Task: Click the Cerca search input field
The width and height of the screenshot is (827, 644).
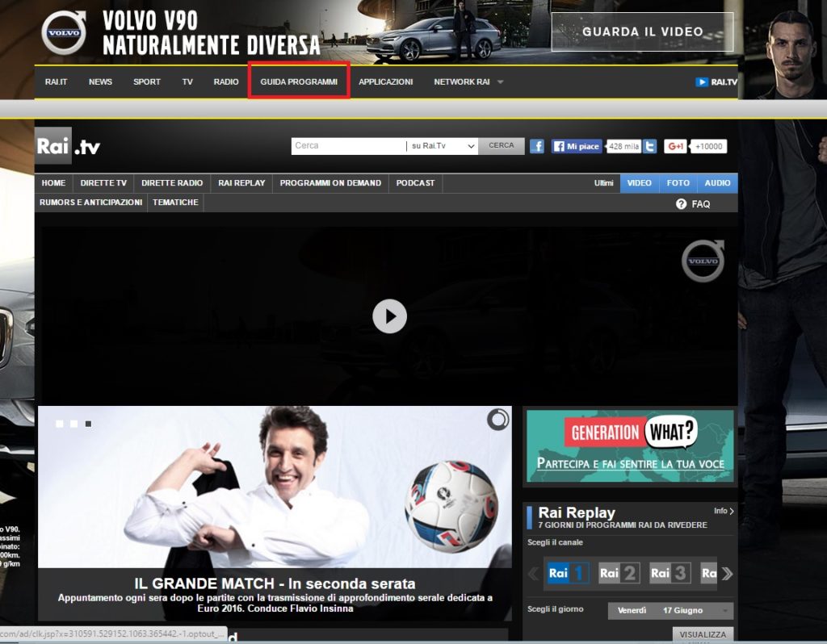Action: pos(347,146)
